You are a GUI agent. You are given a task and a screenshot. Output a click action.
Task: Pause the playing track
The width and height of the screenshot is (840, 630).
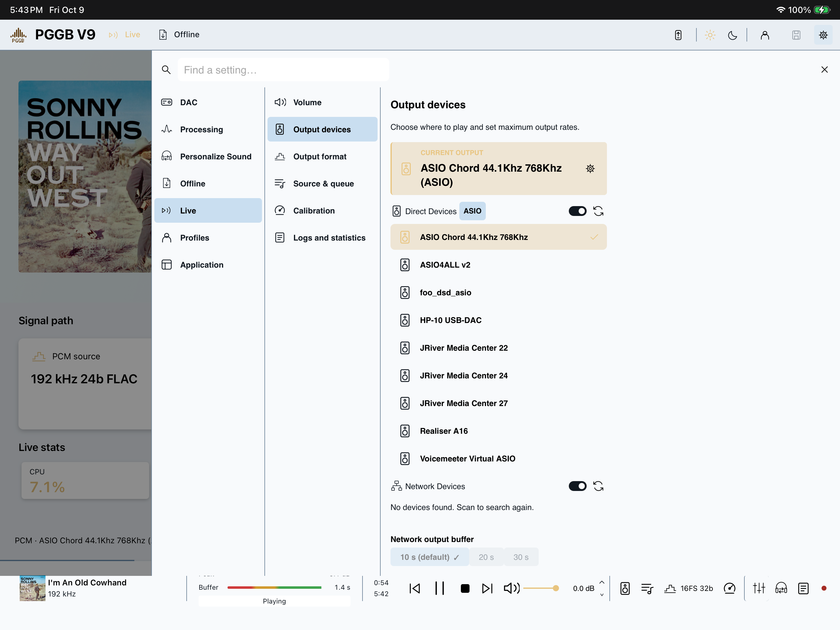tap(439, 588)
